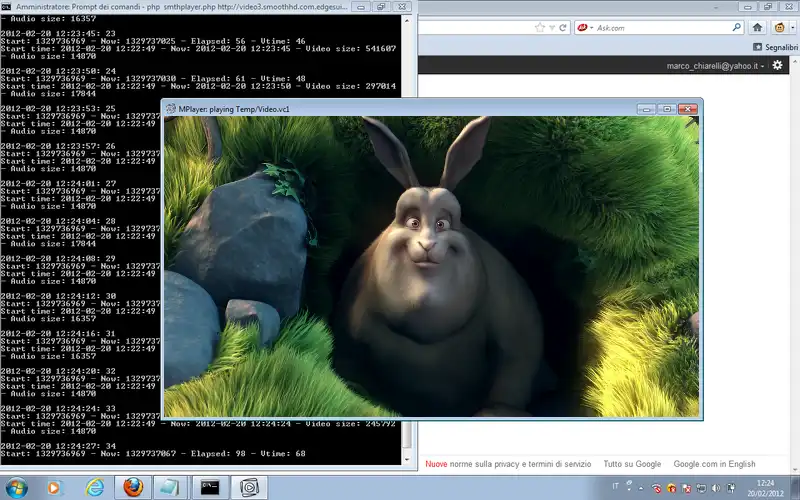Close the MPlayer window
Screen dimensions: 800x500
(x=687, y=109)
